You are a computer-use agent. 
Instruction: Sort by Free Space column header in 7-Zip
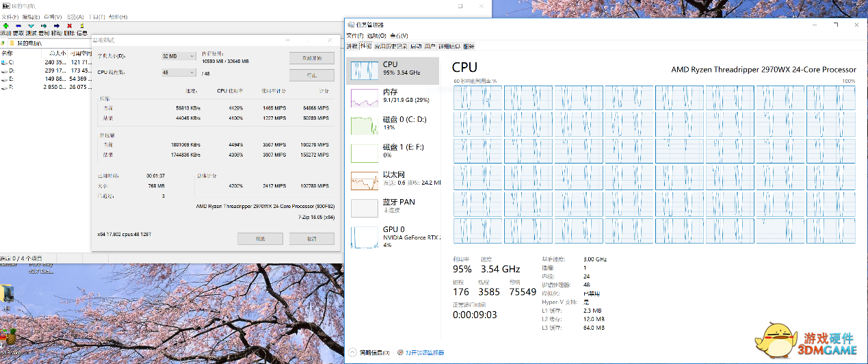click(79, 53)
